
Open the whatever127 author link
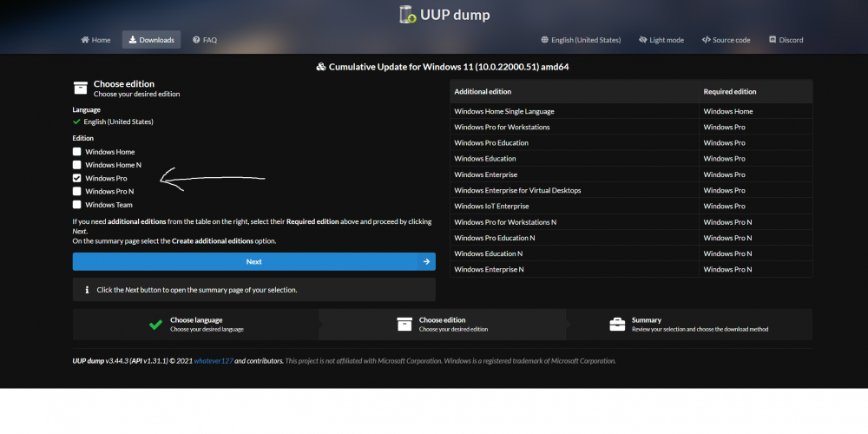click(x=214, y=361)
